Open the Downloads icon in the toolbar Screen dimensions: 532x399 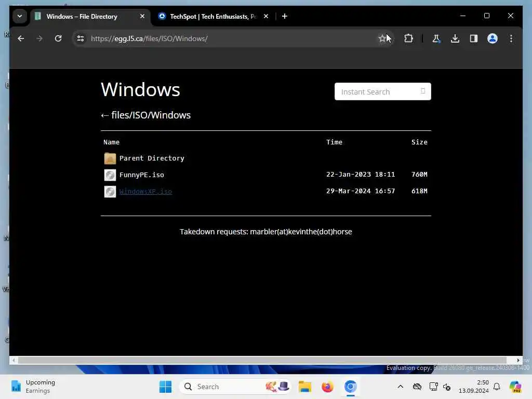click(x=455, y=38)
